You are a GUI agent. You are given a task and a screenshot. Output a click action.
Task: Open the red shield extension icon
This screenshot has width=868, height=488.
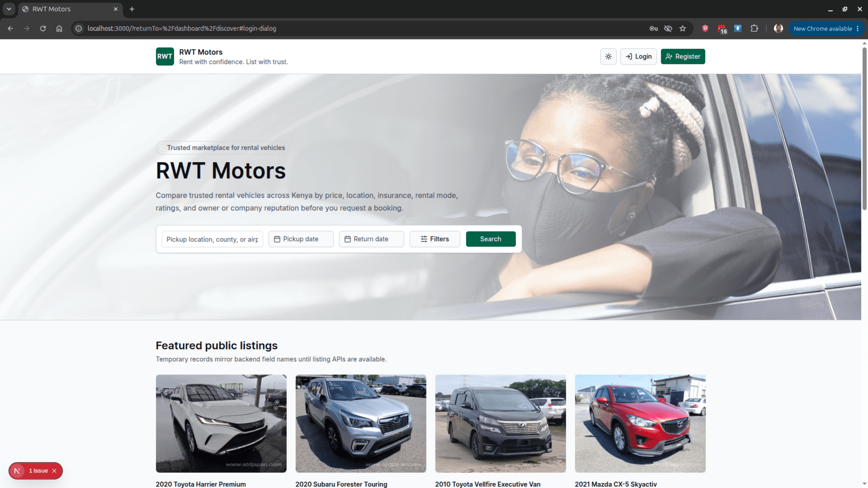[705, 29]
